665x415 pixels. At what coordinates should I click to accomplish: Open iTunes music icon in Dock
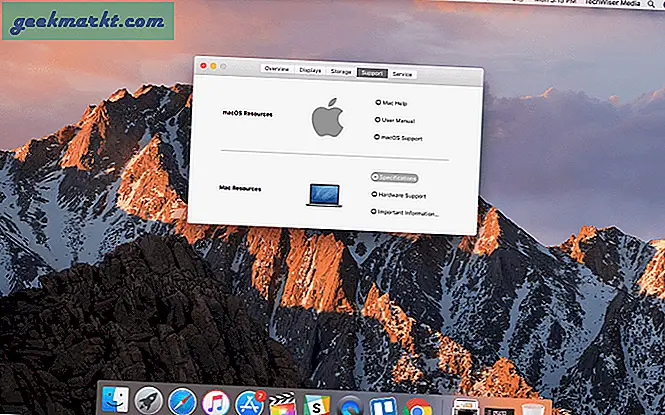click(216, 403)
